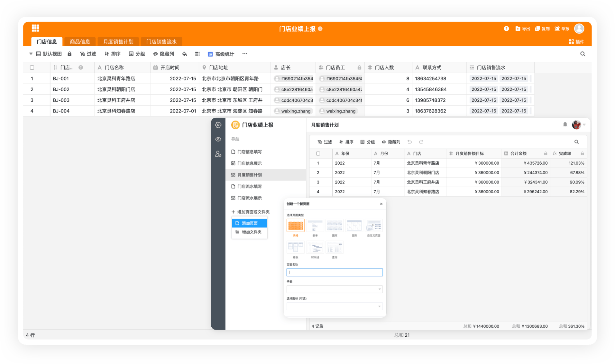Open the app grid icon in header

coord(35,28)
